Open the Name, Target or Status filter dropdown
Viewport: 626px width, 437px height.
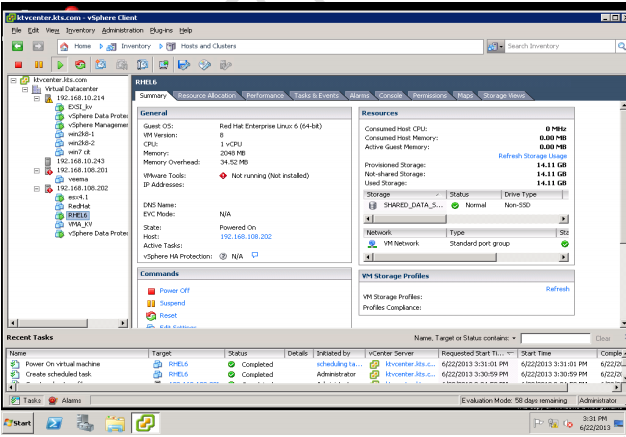coord(514,338)
